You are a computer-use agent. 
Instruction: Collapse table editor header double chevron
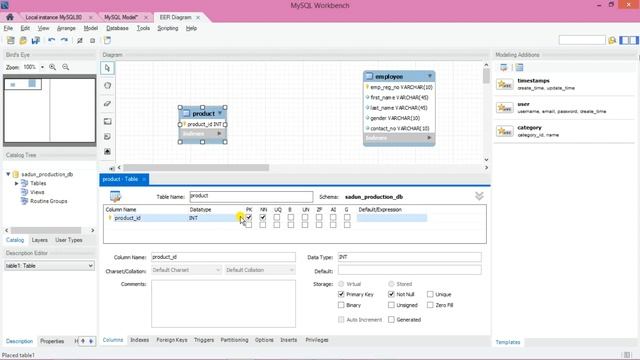pyautogui.click(x=479, y=196)
